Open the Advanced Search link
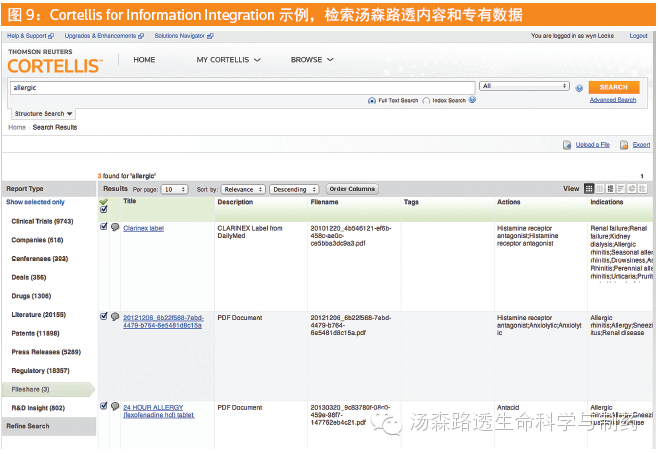This screenshot has height=454, width=659. tap(613, 100)
